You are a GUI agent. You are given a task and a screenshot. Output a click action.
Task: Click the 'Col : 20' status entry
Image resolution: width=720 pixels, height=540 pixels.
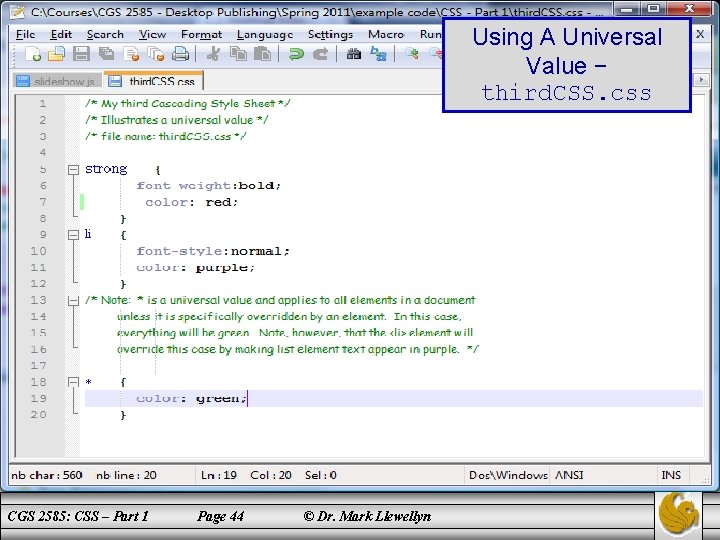point(271,475)
